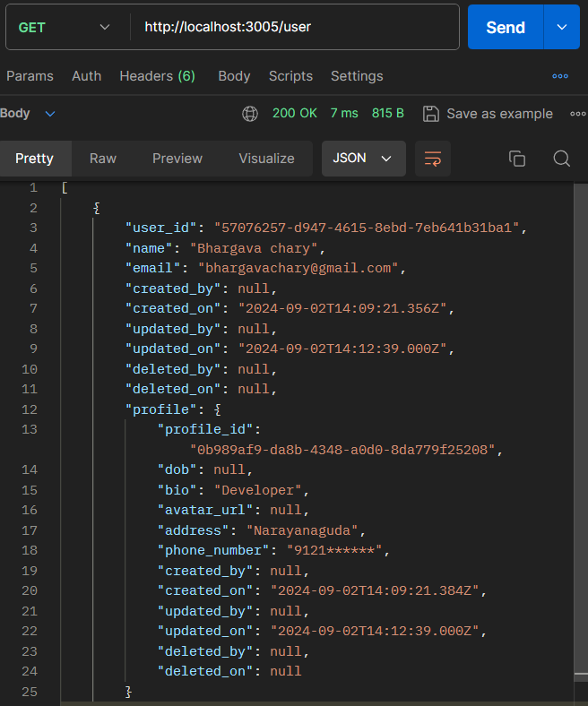This screenshot has height=706, width=588.
Task: Collapse the object at line 2
Action: [x=96, y=208]
